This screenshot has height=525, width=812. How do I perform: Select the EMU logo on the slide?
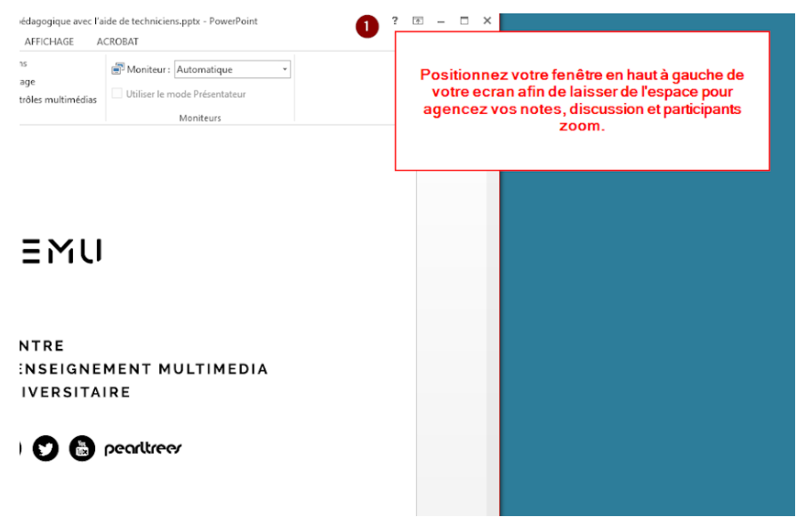(60, 251)
